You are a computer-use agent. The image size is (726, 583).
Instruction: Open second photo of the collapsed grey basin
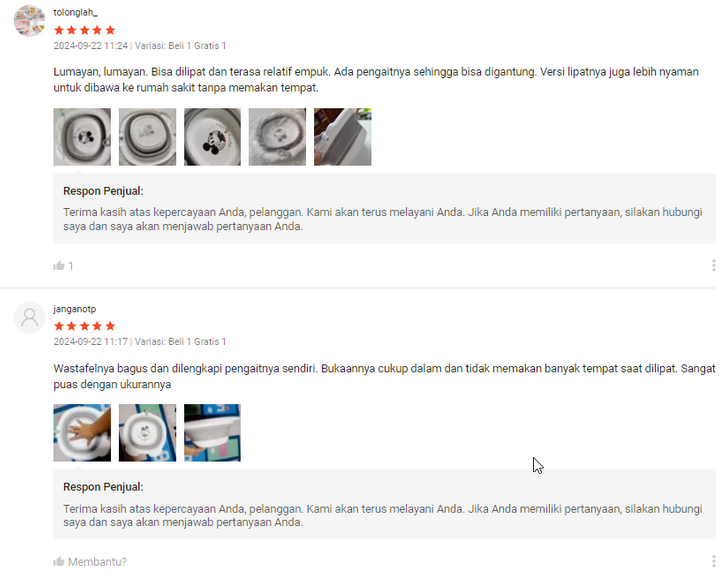pyautogui.click(x=147, y=137)
